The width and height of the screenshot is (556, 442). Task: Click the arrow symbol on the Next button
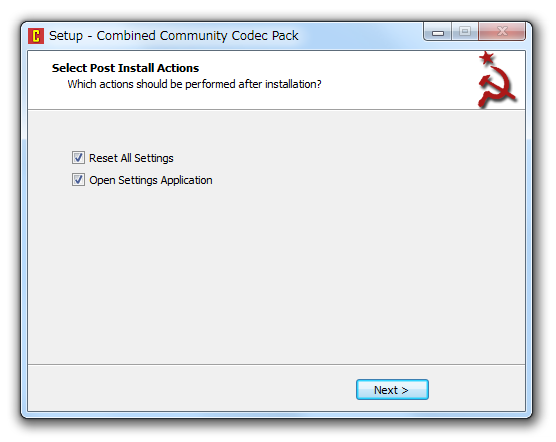click(405, 391)
